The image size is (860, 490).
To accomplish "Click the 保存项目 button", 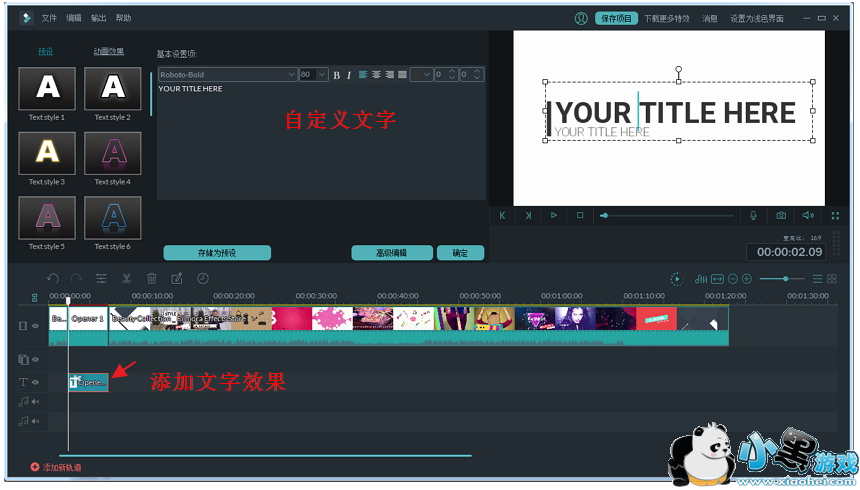I will coord(616,18).
